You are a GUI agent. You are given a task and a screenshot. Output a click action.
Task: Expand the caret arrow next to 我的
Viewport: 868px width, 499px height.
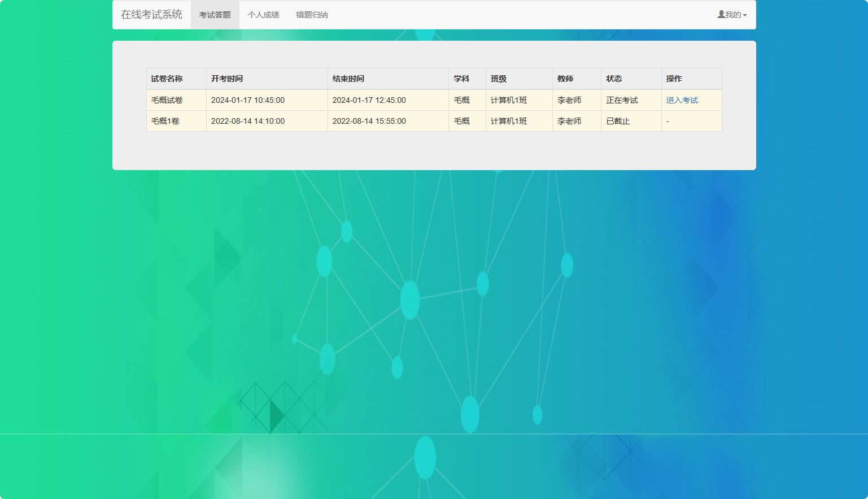click(x=744, y=14)
